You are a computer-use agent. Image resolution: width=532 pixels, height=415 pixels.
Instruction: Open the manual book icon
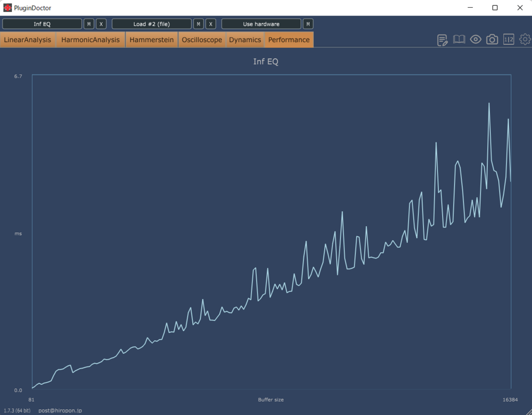(459, 40)
